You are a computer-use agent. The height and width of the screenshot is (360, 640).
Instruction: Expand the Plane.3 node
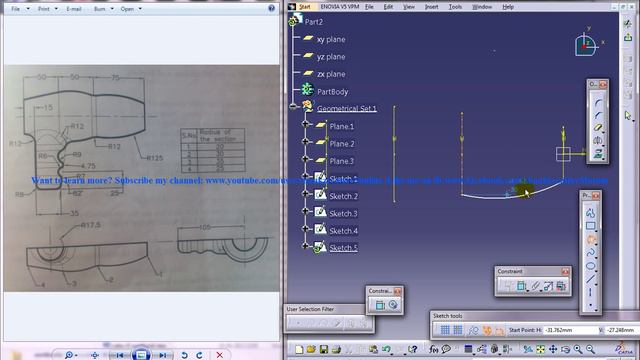point(305,159)
